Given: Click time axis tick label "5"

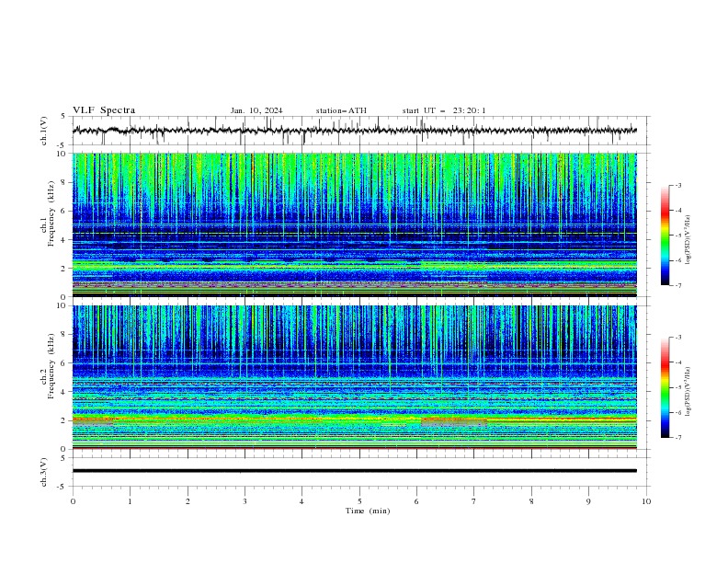Looking at the screenshot, I should pyautogui.click(x=359, y=501).
